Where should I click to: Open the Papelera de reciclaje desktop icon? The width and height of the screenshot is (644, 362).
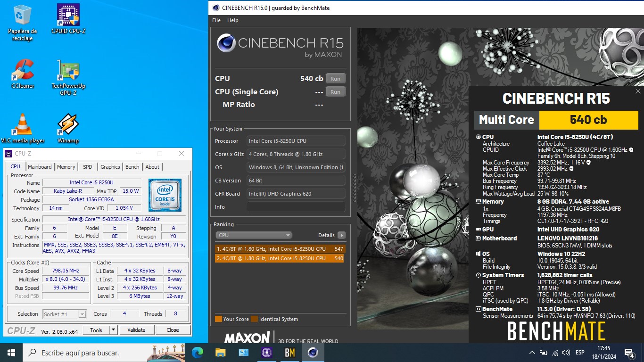[23, 22]
